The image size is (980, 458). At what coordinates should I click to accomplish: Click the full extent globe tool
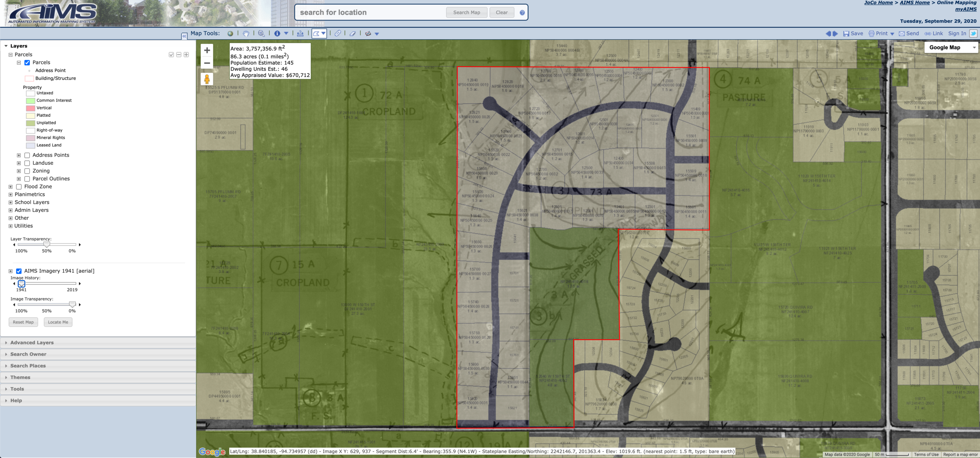230,34
